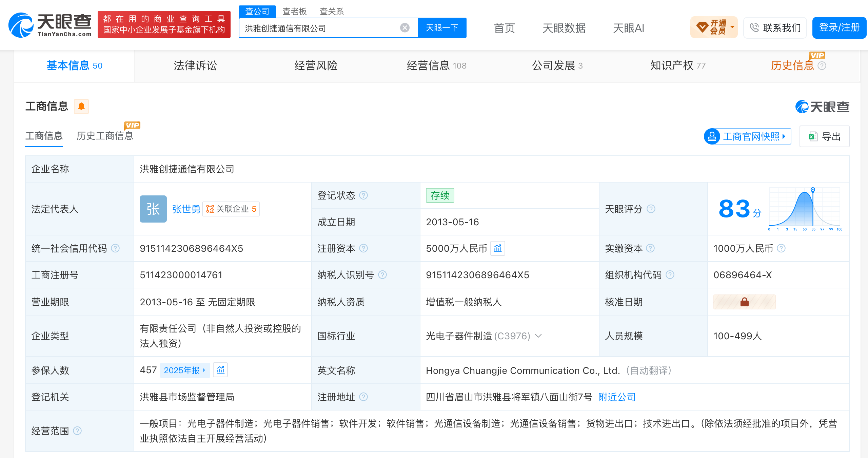Click the 张 avatar thumbnail

click(153, 209)
